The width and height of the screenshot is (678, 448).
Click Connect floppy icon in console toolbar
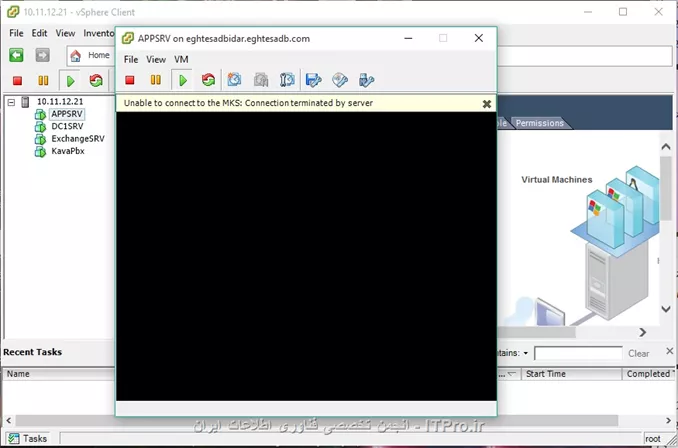coord(313,80)
